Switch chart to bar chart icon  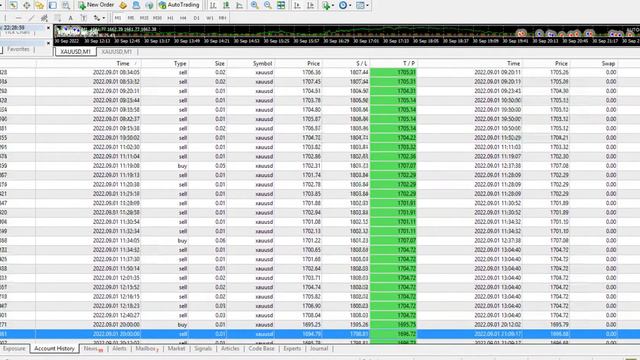click(x=213, y=5)
